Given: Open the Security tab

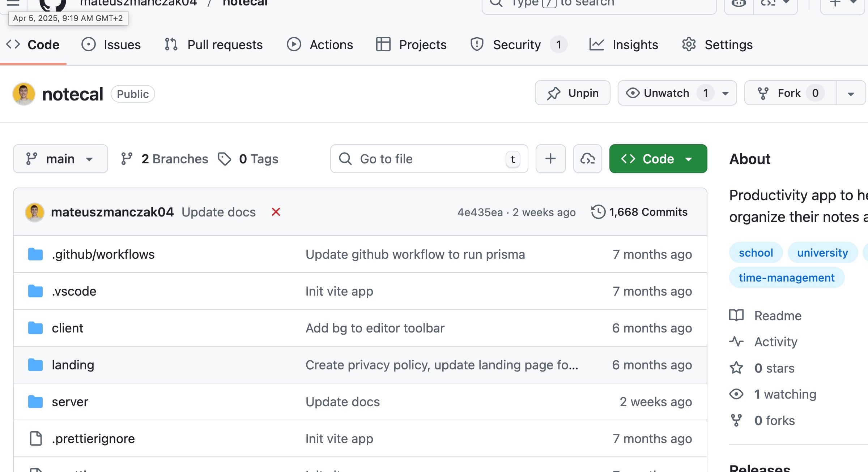Looking at the screenshot, I should tap(517, 44).
